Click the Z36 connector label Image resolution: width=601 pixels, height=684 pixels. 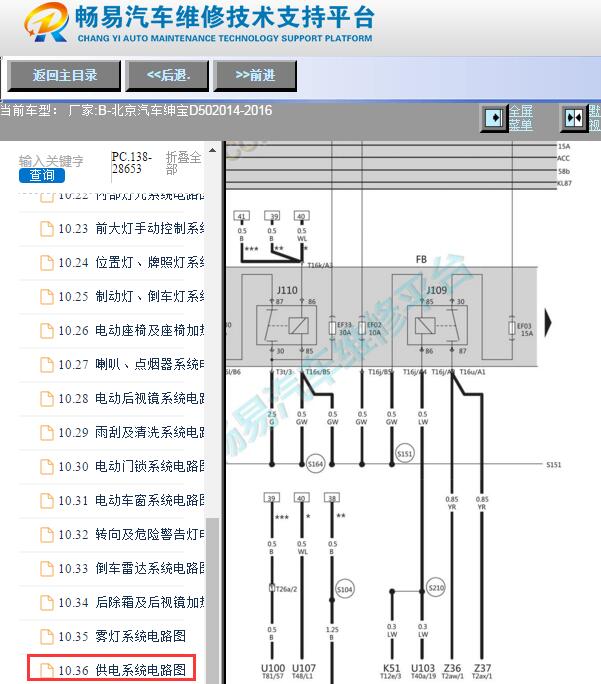point(452,668)
